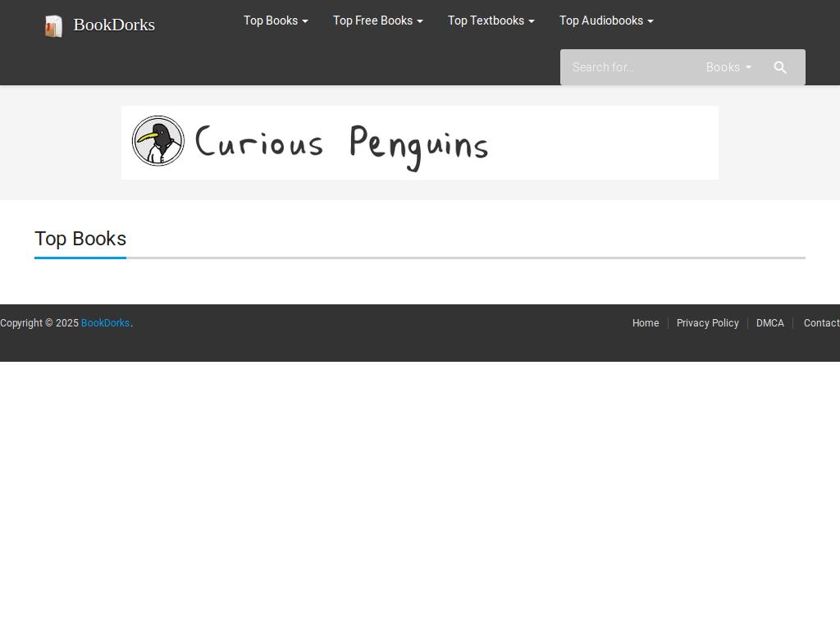Open the Contact footer link
Image resolution: width=840 pixels, height=630 pixels.
(821, 323)
